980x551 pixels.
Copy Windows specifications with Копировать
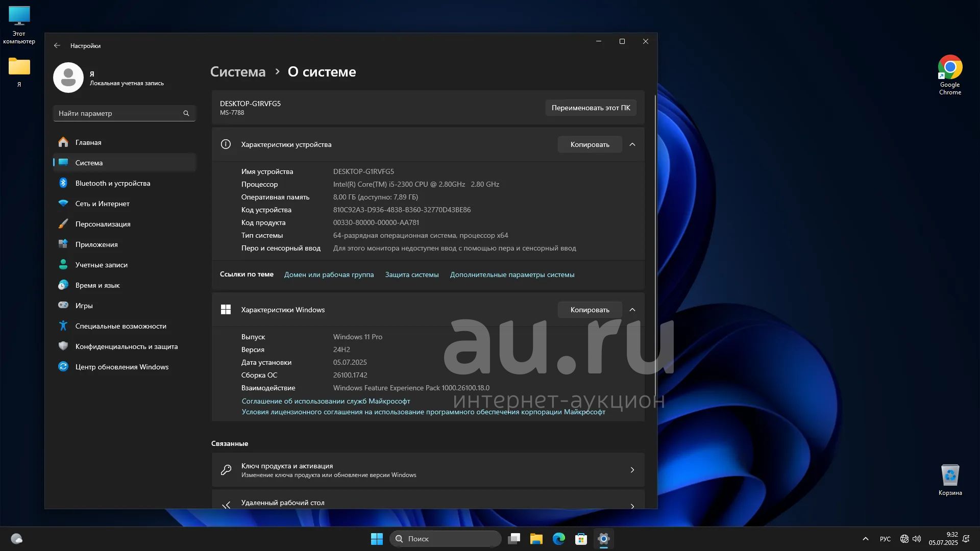coord(590,310)
